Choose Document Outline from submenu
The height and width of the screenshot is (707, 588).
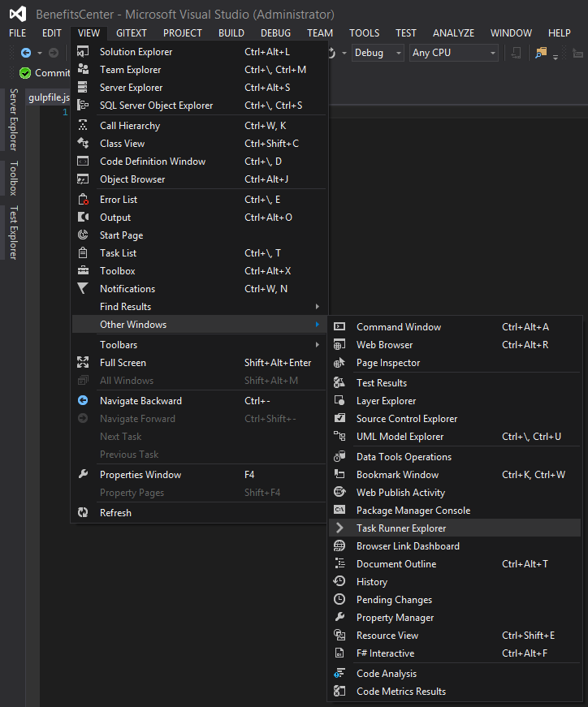pos(455,563)
